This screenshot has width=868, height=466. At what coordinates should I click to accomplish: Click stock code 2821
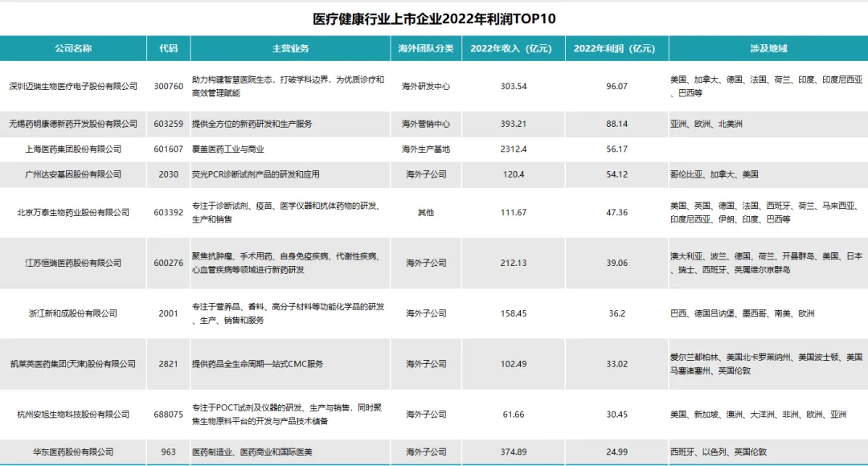(x=168, y=364)
